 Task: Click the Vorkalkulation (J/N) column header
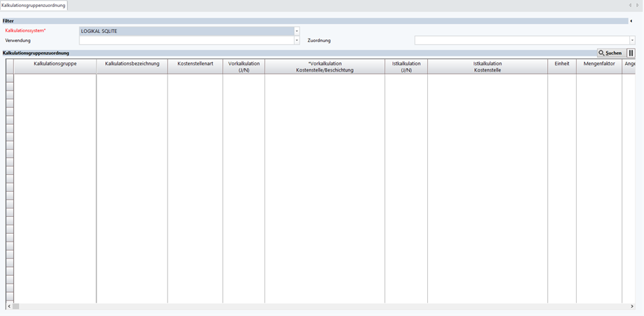click(243, 67)
